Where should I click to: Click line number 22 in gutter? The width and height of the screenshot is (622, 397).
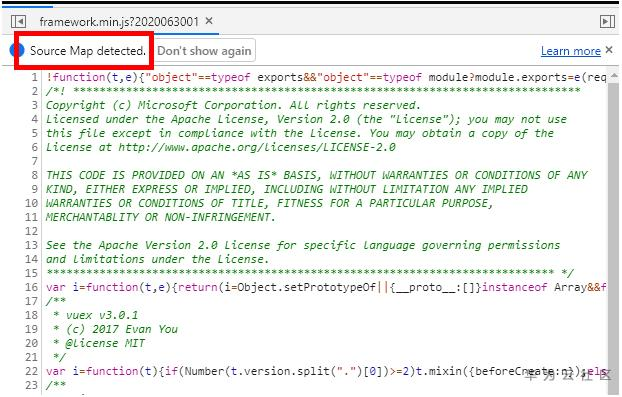(x=31, y=371)
